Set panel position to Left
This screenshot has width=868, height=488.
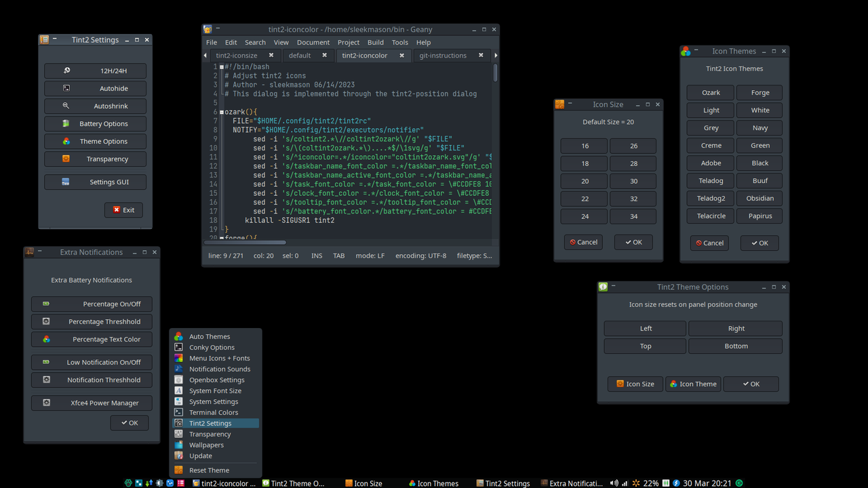[646, 329]
